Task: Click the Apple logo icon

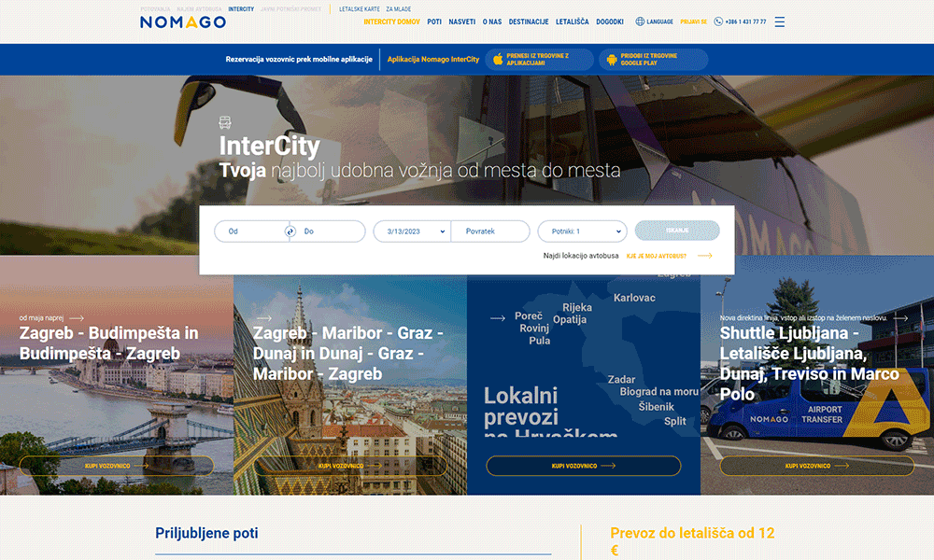Action: [498, 59]
